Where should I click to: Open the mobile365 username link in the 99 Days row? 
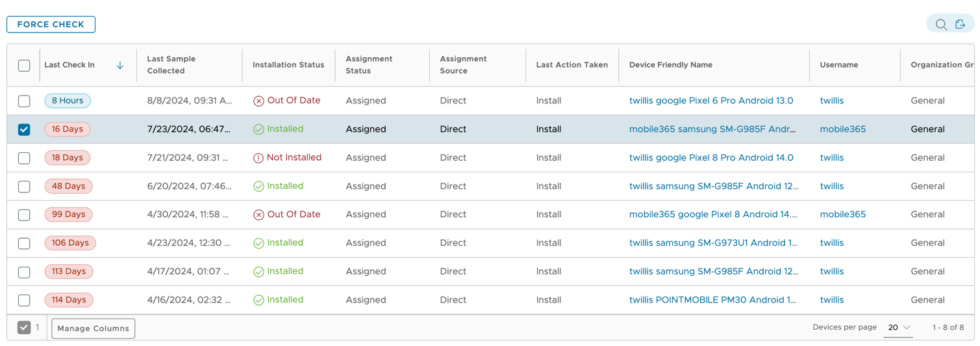tap(842, 215)
